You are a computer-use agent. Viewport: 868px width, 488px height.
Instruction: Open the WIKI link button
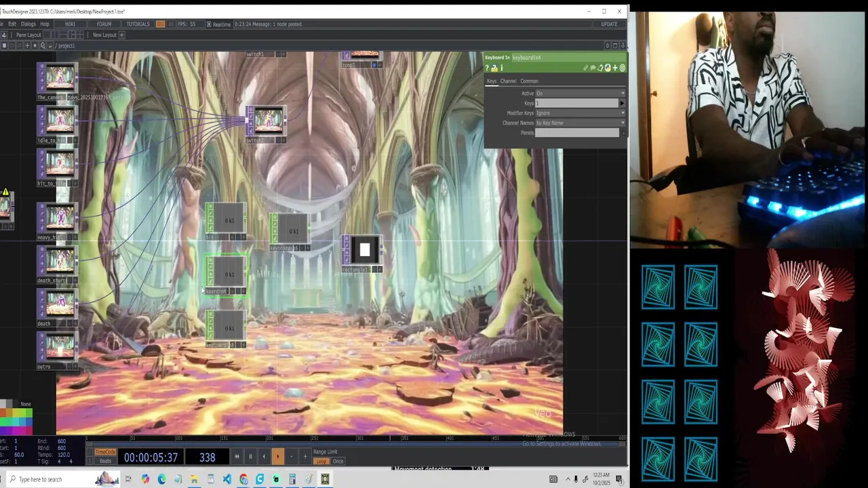(70, 24)
